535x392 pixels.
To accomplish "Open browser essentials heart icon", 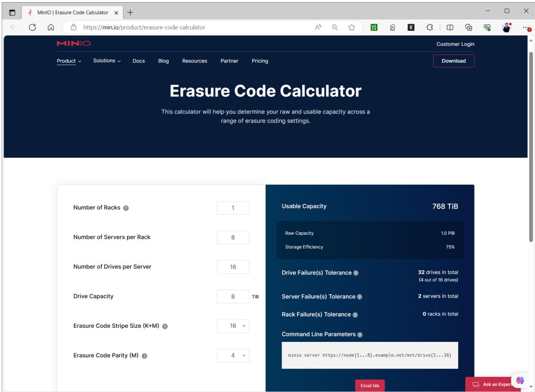I will 486,27.
